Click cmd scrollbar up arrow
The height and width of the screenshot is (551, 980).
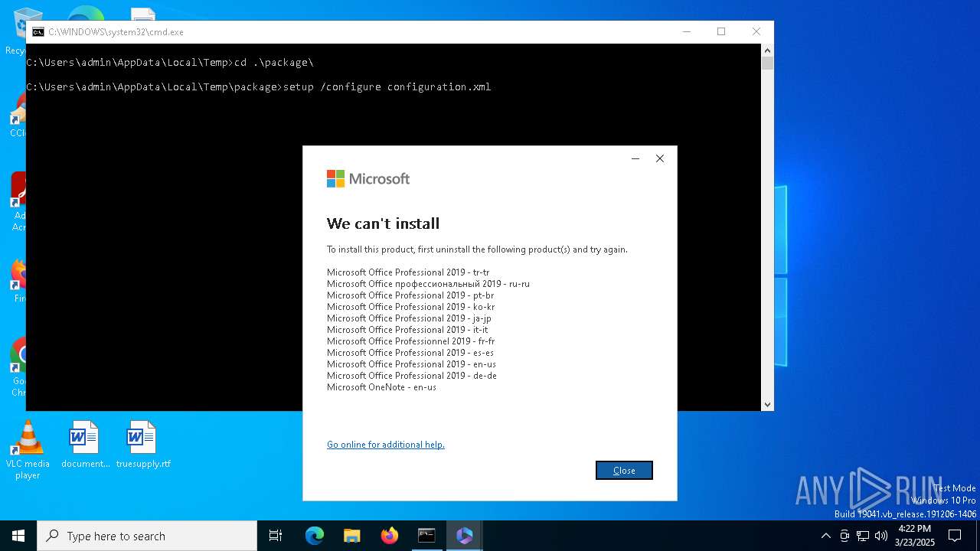(x=767, y=50)
